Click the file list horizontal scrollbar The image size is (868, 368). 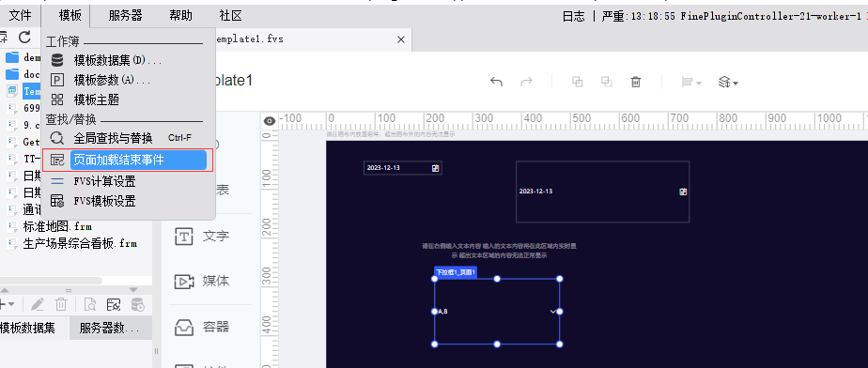click(x=51, y=281)
